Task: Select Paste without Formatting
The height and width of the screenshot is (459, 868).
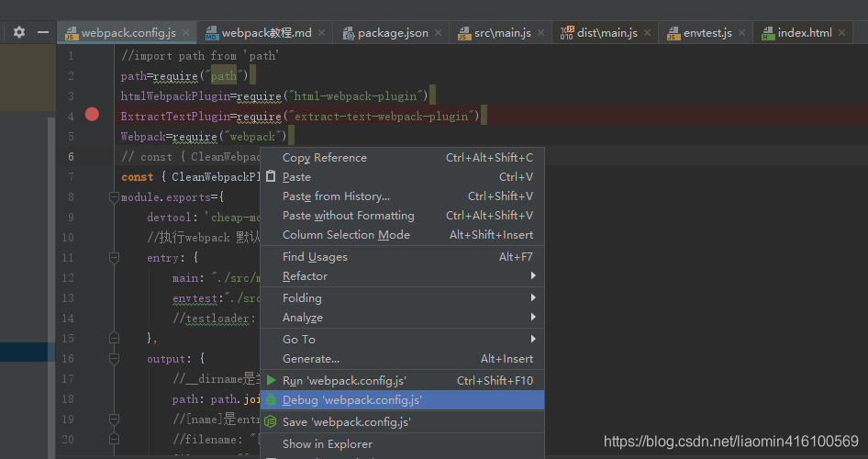Action: [x=403, y=216]
